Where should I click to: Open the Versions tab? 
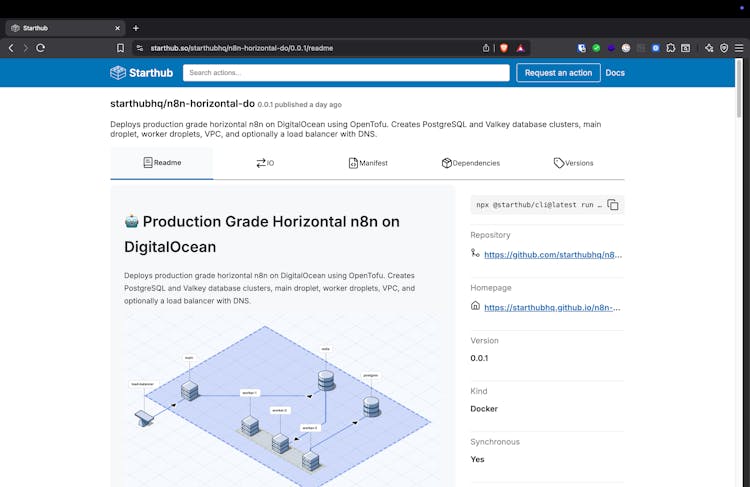(573, 163)
